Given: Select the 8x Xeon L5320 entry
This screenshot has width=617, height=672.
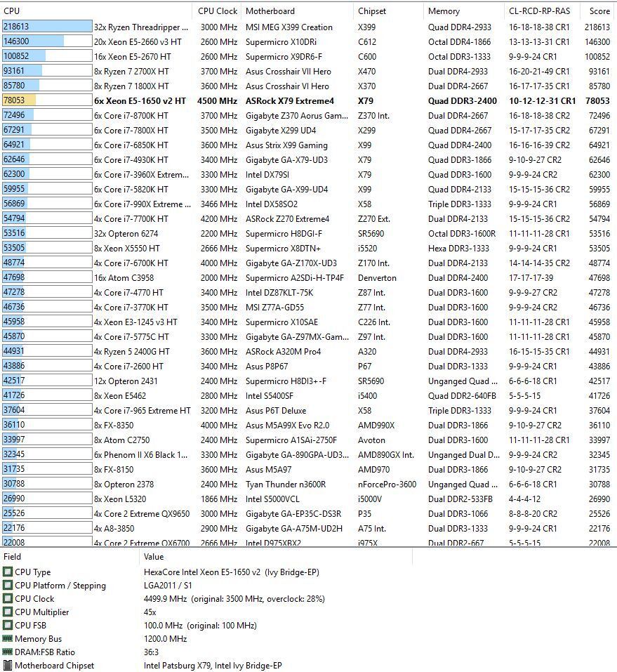Looking at the screenshot, I should [120, 499].
